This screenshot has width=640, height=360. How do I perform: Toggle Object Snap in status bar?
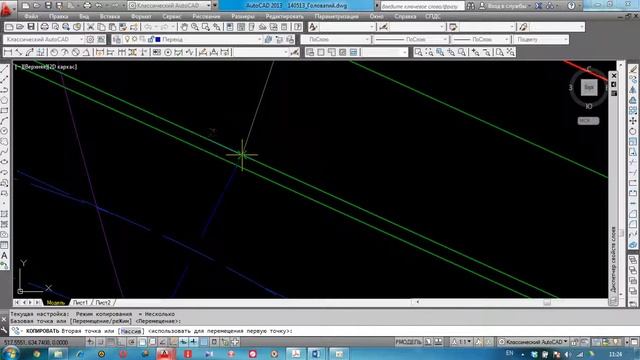coord(142,342)
